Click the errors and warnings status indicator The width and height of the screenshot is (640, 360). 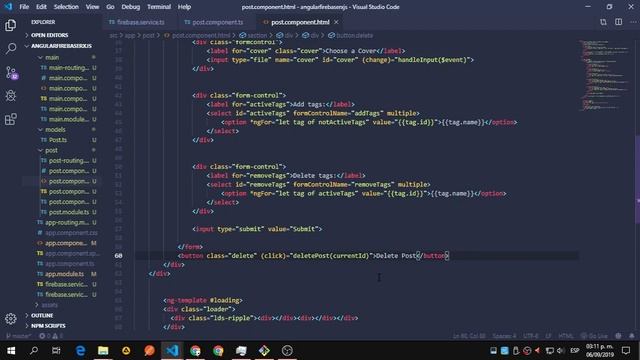pos(51,336)
